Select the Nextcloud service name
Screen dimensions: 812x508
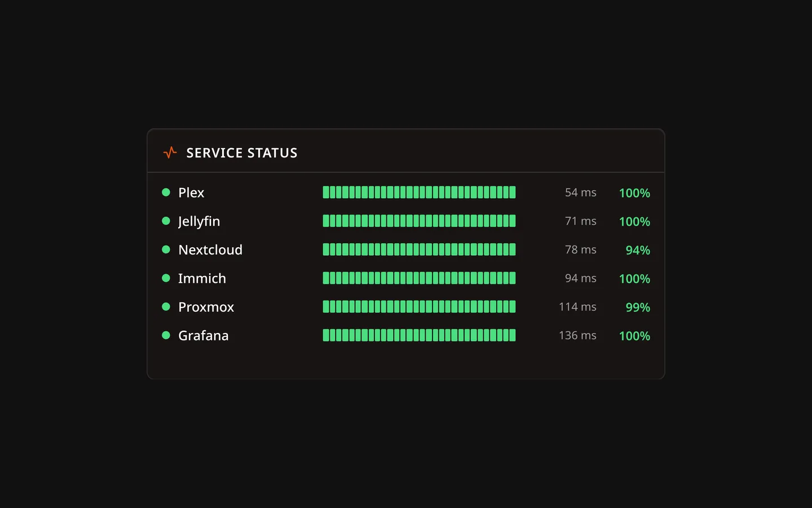click(210, 249)
